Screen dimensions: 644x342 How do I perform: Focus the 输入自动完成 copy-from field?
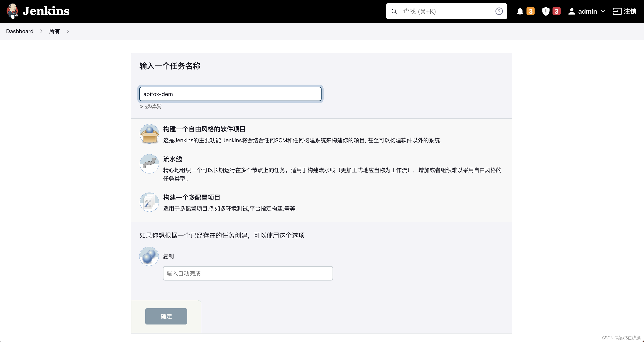tap(248, 273)
